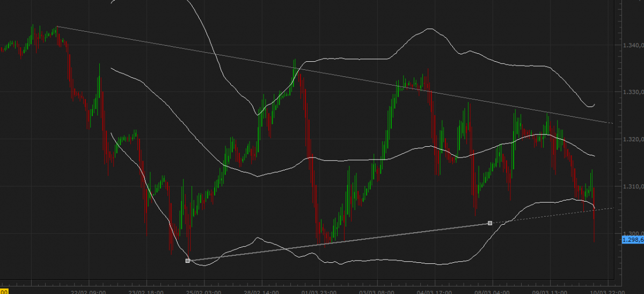
Task: Click the blue 1.298,6 current price label
Action: point(633,239)
